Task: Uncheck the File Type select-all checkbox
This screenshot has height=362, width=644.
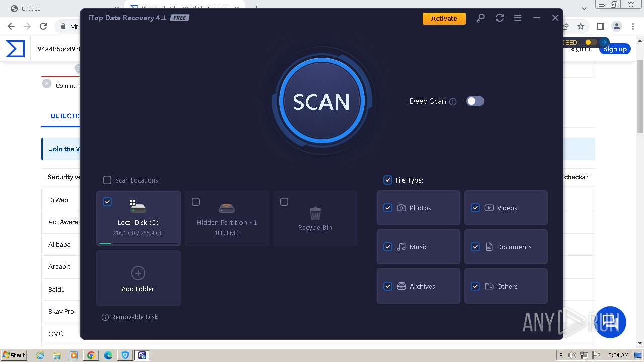Action: (388, 180)
